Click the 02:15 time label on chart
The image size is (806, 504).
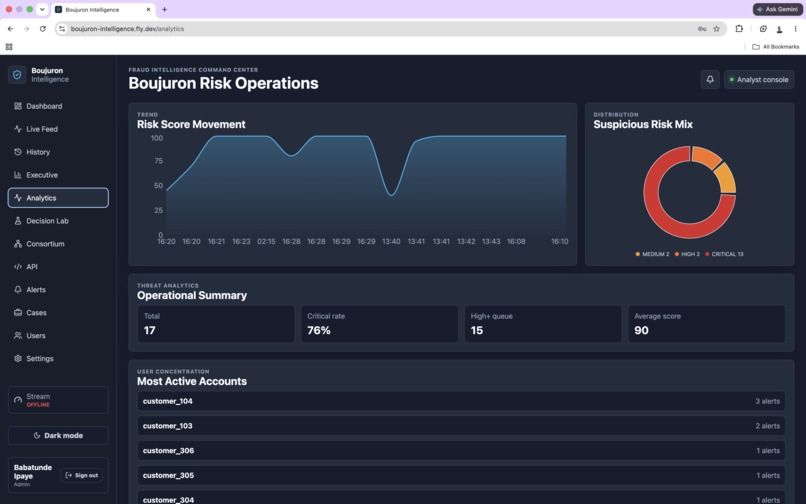(x=266, y=241)
